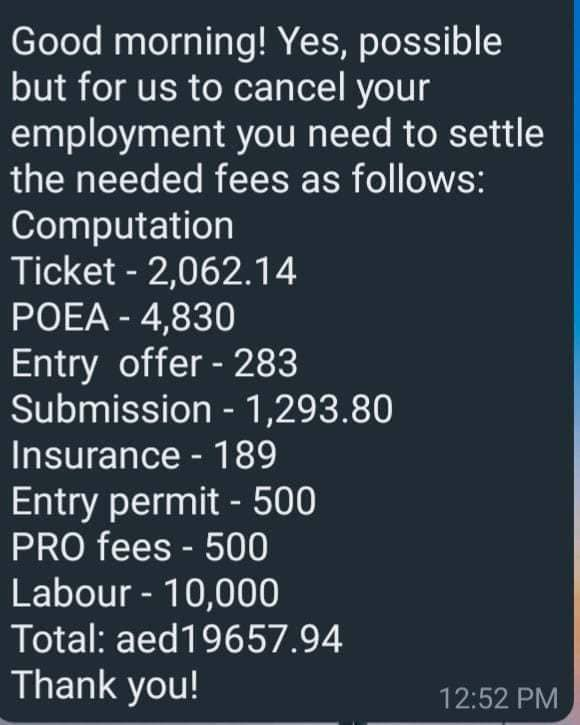Tap the 'Good morning! Yes, possible' line
Screen dimensions: 580x725
[256, 44]
